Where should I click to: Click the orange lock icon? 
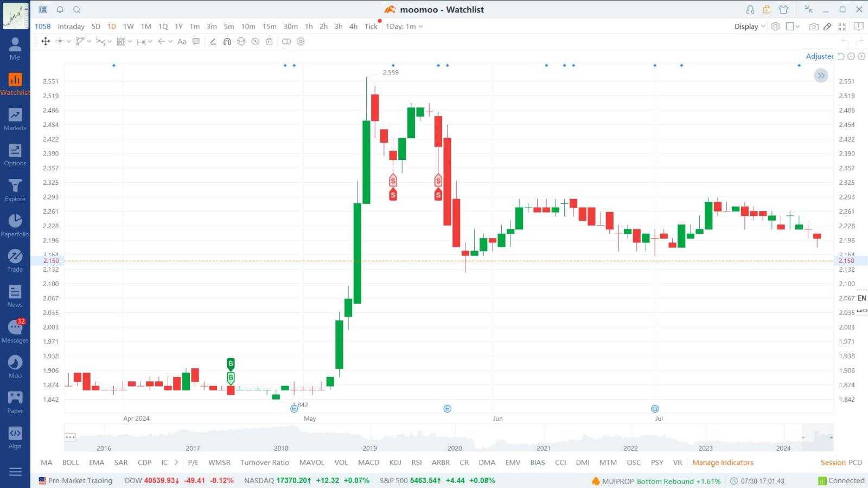pyautogui.click(x=767, y=10)
